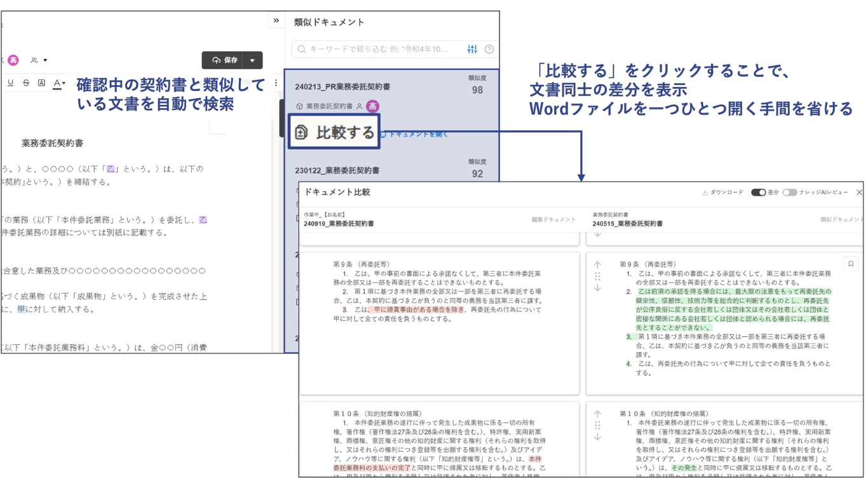
Task: Turn off the 差分 diff toggle
Action: point(758,192)
